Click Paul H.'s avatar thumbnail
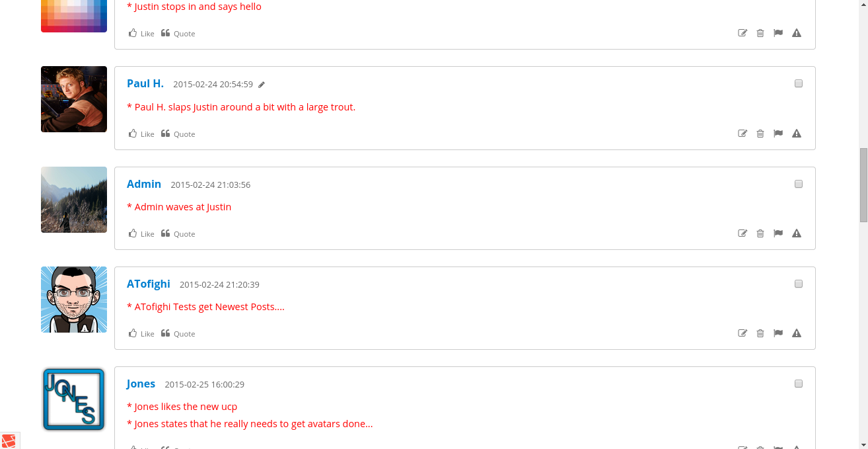The width and height of the screenshot is (868, 449). [74, 99]
